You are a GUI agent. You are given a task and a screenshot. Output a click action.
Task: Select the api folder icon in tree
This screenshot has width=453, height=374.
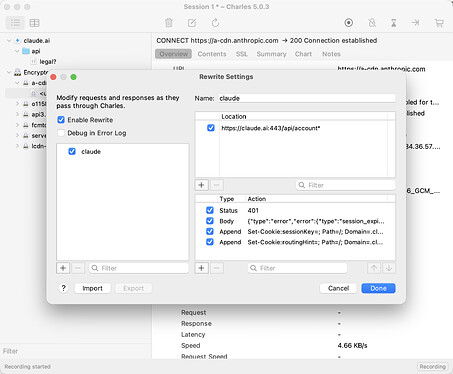coord(26,51)
